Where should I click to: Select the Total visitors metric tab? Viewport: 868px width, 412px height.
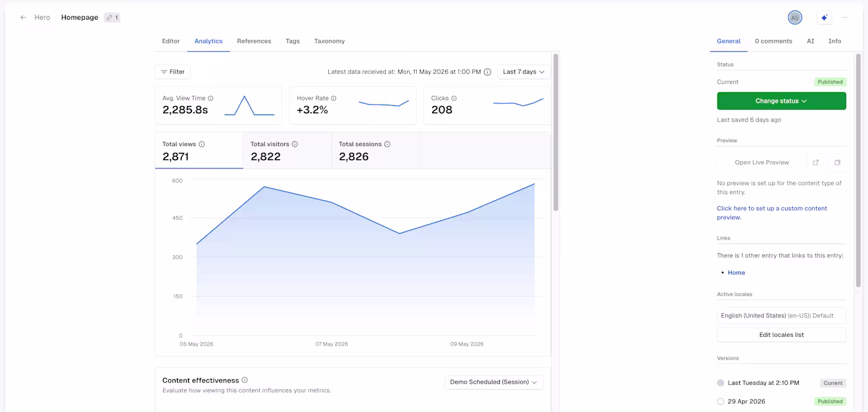pos(287,151)
